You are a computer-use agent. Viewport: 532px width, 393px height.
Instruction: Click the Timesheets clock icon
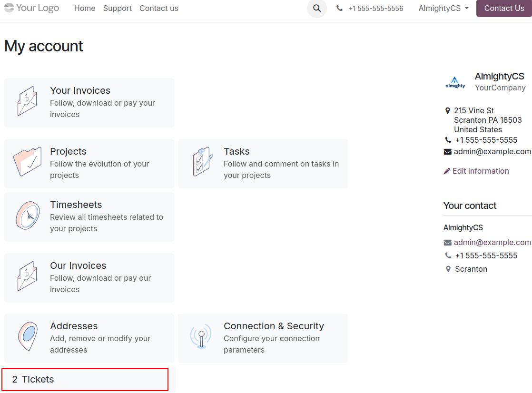pyautogui.click(x=27, y=216)
